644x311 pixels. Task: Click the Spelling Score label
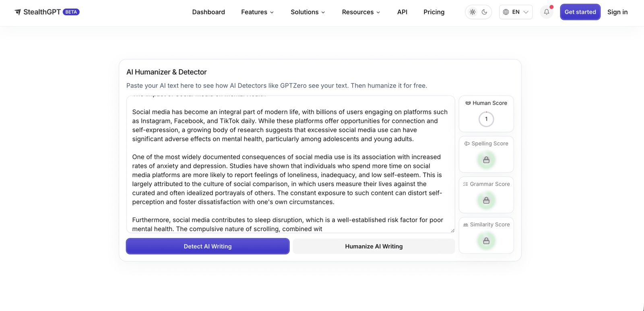click(x=490, y=143)
